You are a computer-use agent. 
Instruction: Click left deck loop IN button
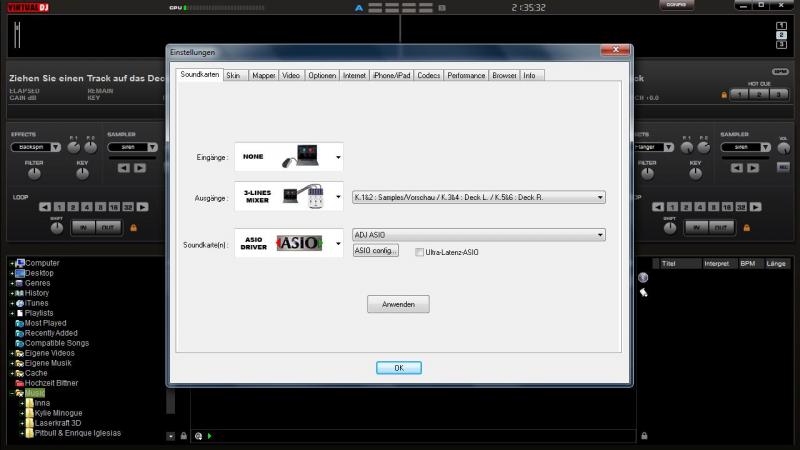(x=84, y=228)
